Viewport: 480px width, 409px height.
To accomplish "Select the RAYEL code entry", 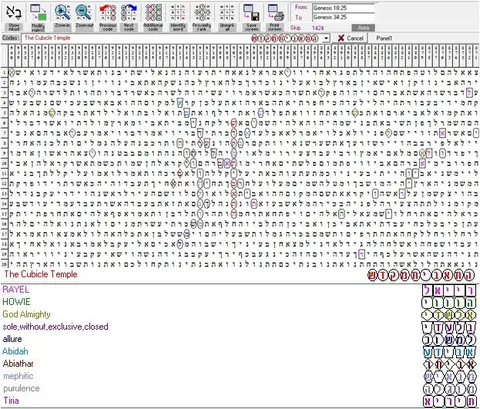I will (16, 289).
